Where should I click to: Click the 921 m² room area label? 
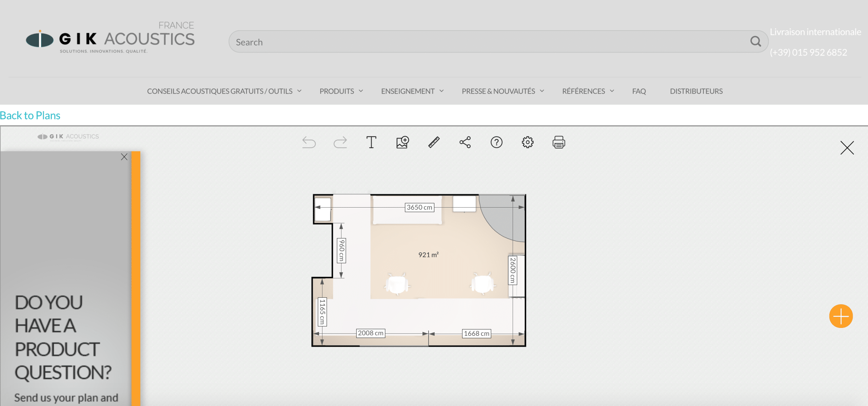[428, 255]
